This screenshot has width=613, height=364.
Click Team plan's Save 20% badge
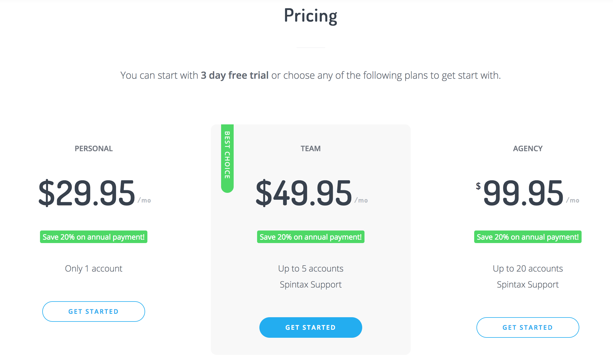pos(310,237)
